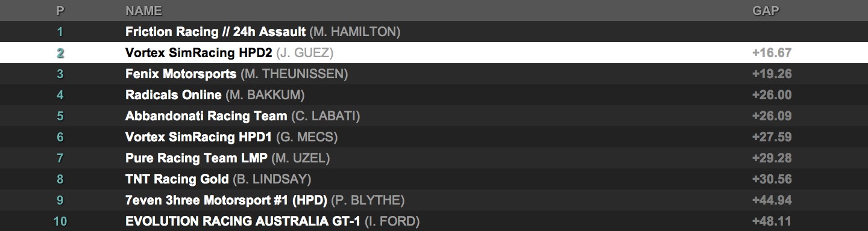Screen dimensions: 868x231
Task: Sort by the NAME column header
Action: [143, 11]
